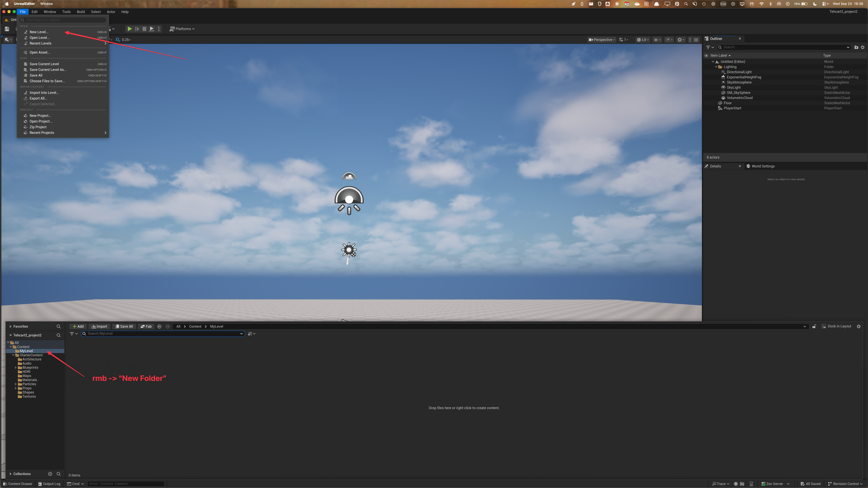Open the Platforms dropdown

[182, 29]
